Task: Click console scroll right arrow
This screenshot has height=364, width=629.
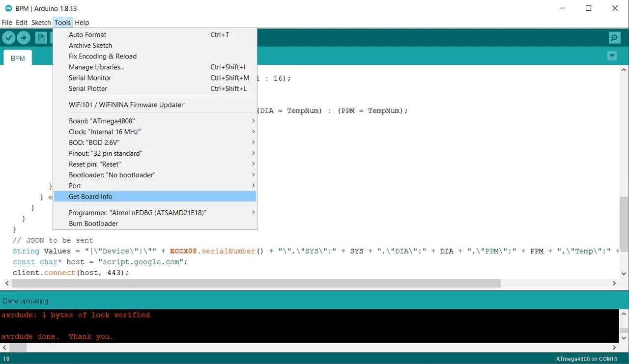Action: coord(614,347)
